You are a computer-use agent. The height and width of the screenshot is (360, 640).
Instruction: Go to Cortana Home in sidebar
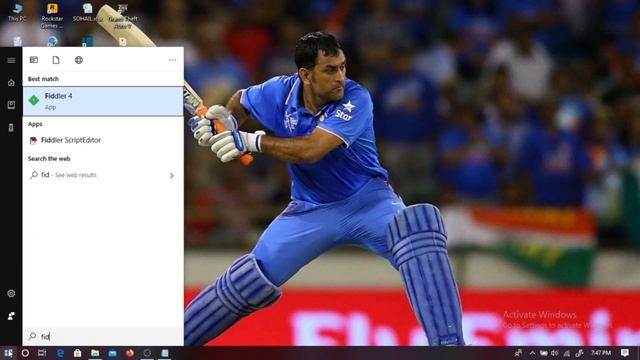pyautogui.click(x=11, y=83)
